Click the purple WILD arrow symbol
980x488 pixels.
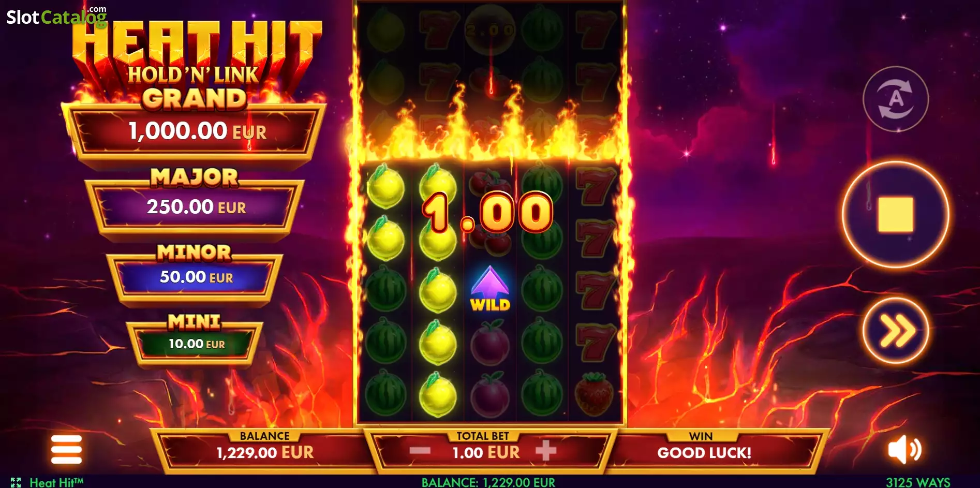(x=490, y=289)
